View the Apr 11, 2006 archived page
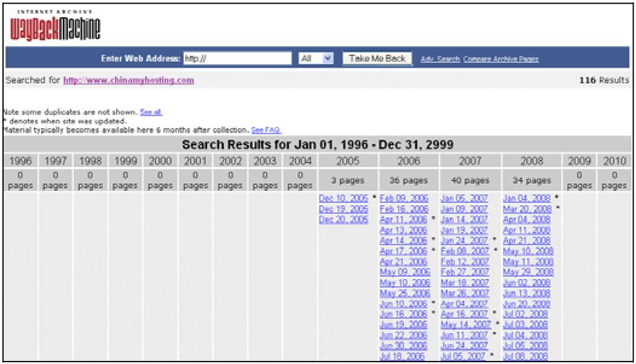636x364 pixels. (x=404, y=219)
